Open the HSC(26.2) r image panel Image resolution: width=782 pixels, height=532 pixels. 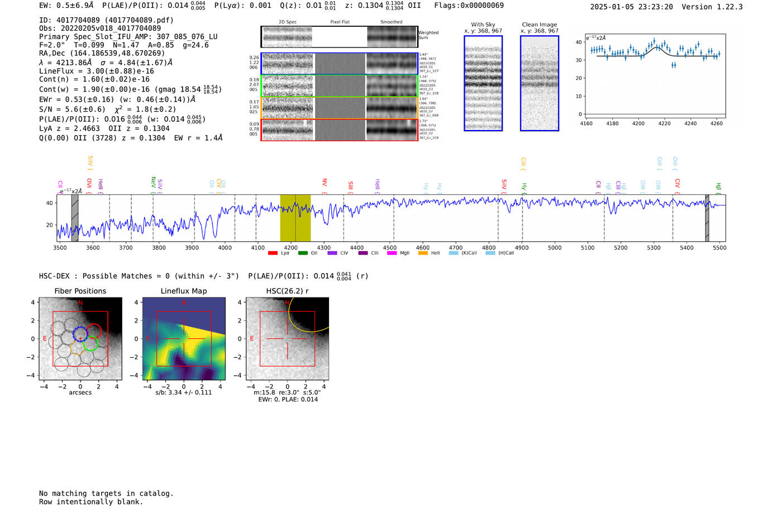(x=287, y=338)
